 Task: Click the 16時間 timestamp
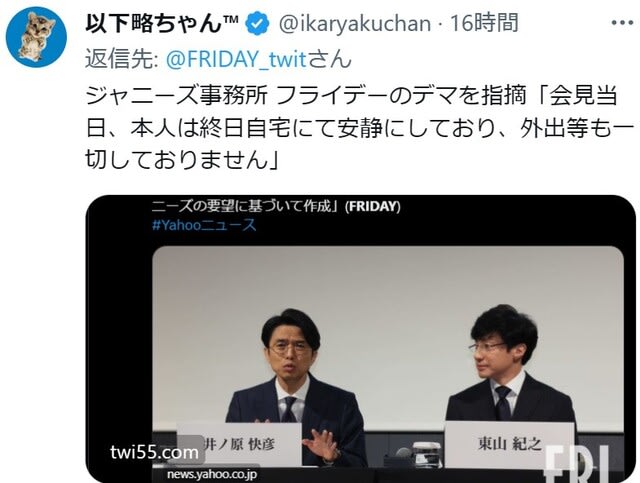tap(484, 23)
